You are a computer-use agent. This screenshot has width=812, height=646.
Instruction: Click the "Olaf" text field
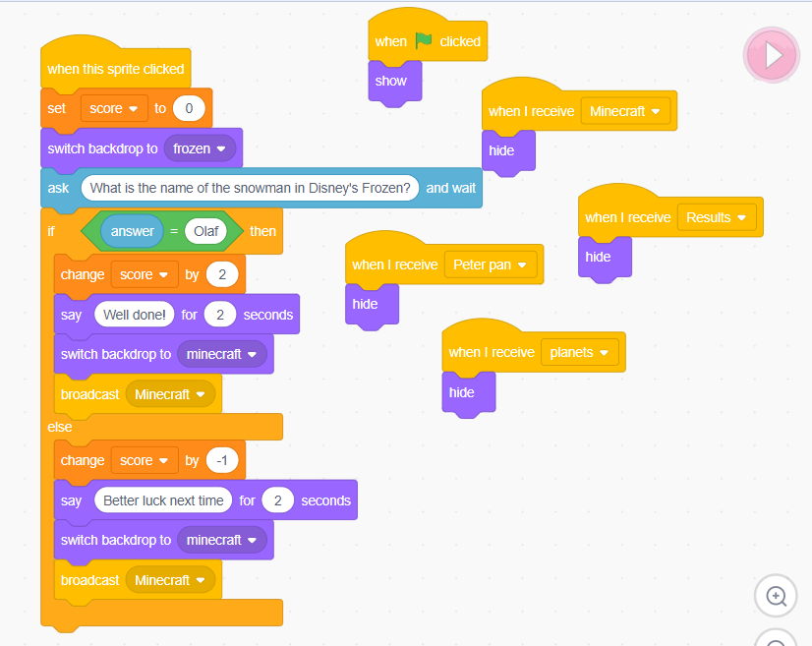coord(205,231)
